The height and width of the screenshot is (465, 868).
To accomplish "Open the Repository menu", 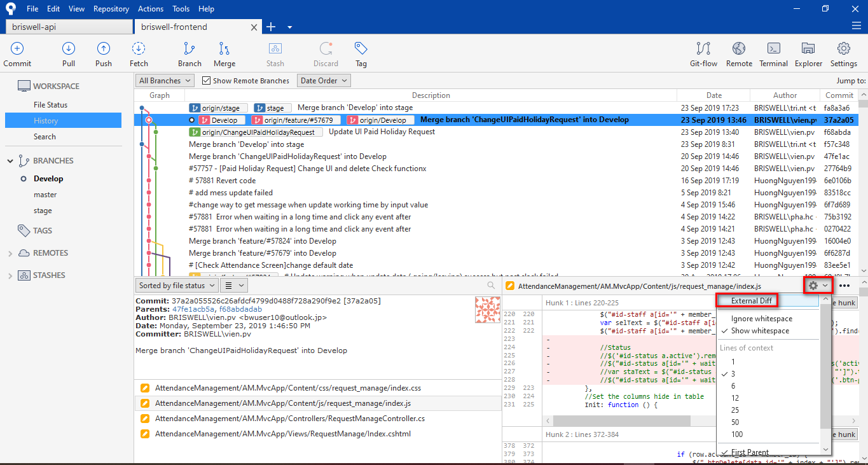I will (111, 8).
